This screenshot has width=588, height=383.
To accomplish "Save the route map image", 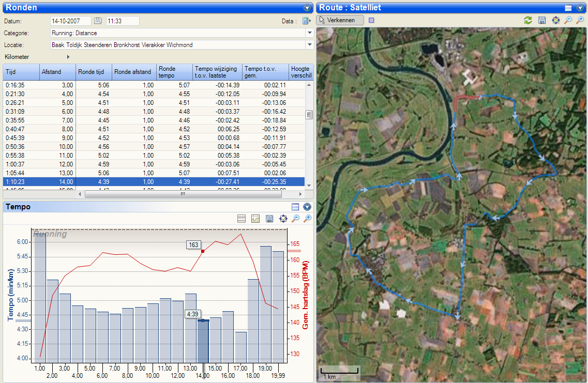I will (x=541, y=20).
